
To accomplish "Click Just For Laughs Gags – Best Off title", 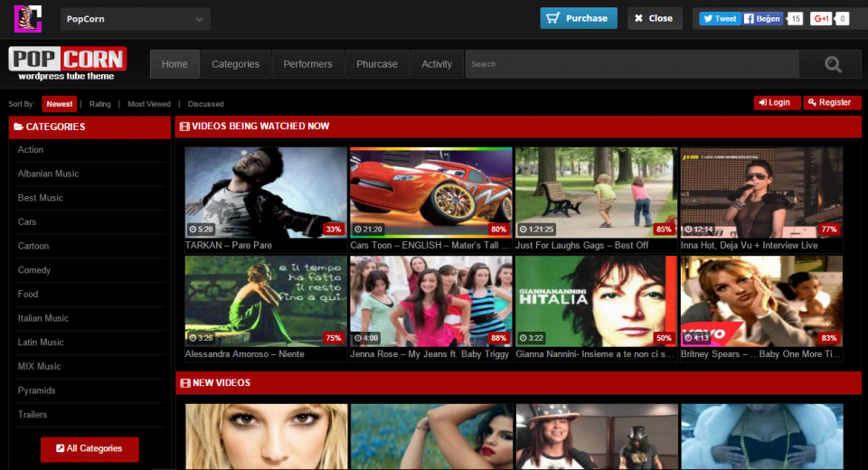I will click(x=581, y=245).
